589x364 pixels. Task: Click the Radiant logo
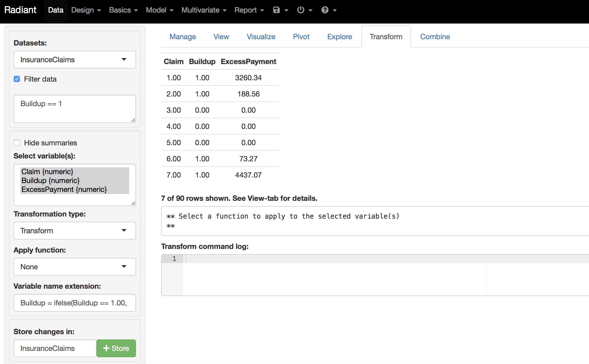pyautogui.click(x=20, y=10)
